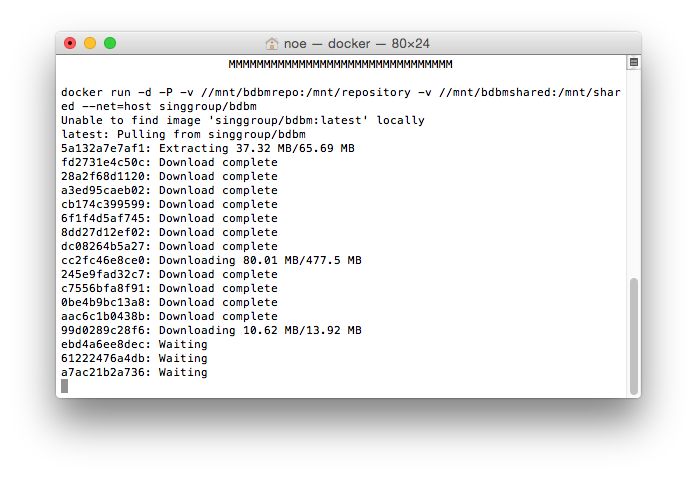Click the row of M characters at top

coord(340,64)
